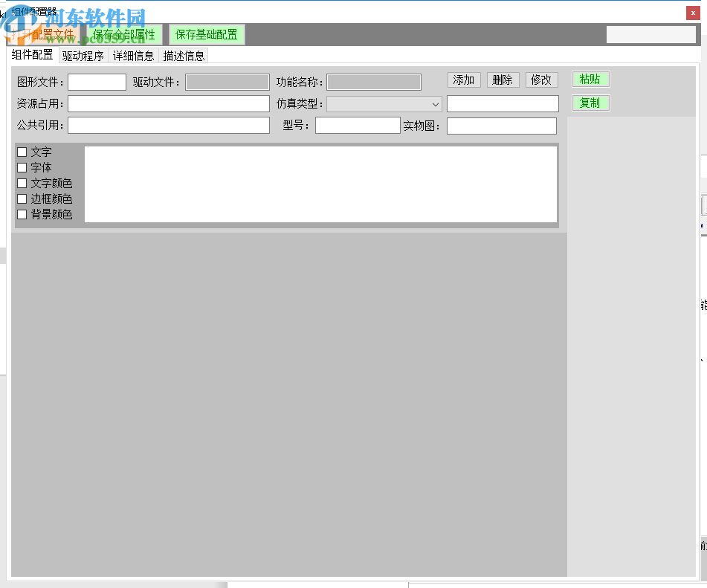Click the 功能名称 field

pyautogui.click(x=374, y=82)
